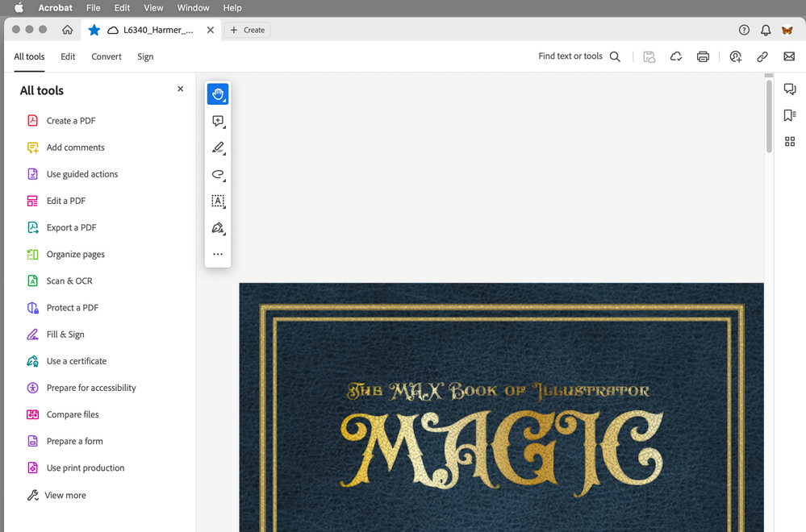Viewport: 806px width, 532px height.
Task: Select the freehand Draw loop tool
Action: (x=218, y=174)
